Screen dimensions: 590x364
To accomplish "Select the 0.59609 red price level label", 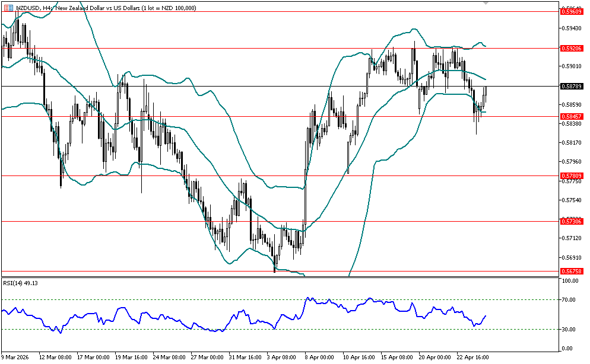I will point(571,11).
